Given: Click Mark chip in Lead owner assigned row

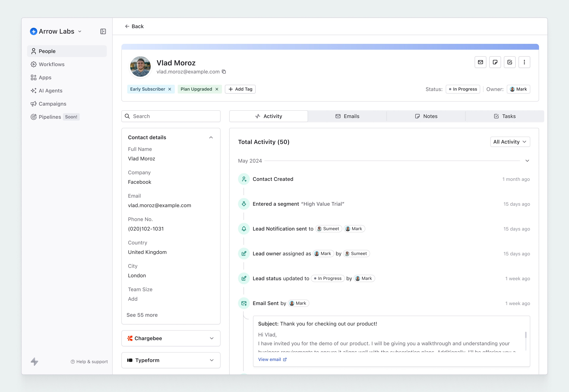Looking at the screenshot, I should (323, 254).
